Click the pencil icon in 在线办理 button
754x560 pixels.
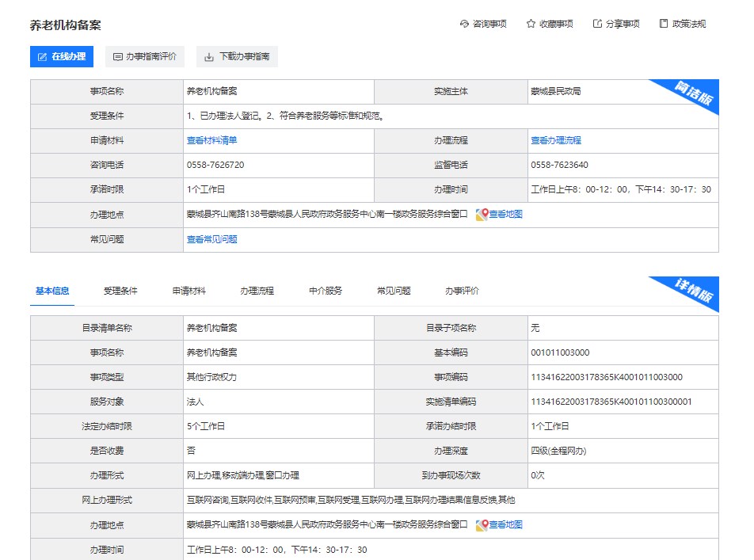pos(42,57)
